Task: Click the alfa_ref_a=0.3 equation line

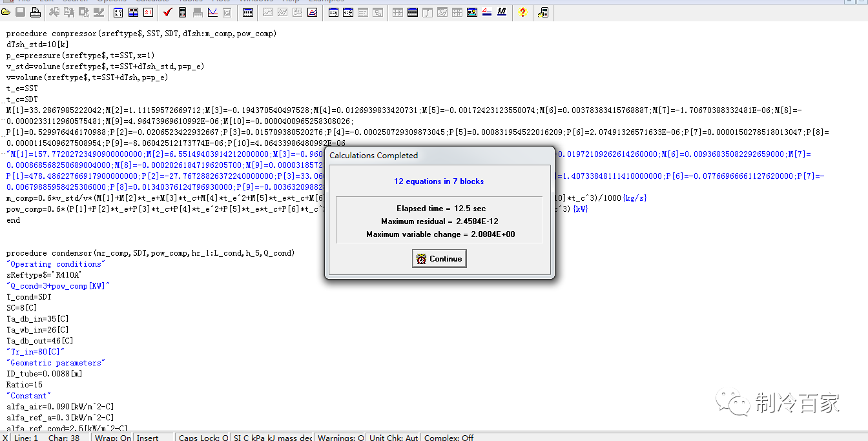Action: (60, 418)
